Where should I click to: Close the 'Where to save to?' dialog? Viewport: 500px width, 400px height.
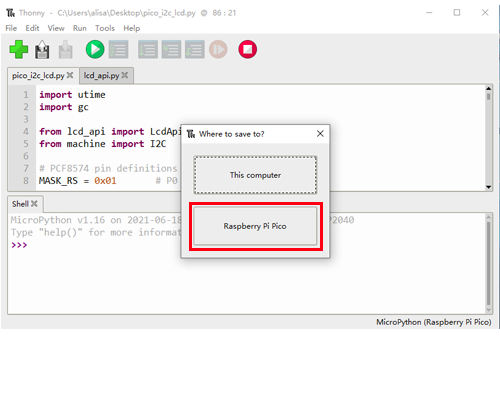click(320, 134)
